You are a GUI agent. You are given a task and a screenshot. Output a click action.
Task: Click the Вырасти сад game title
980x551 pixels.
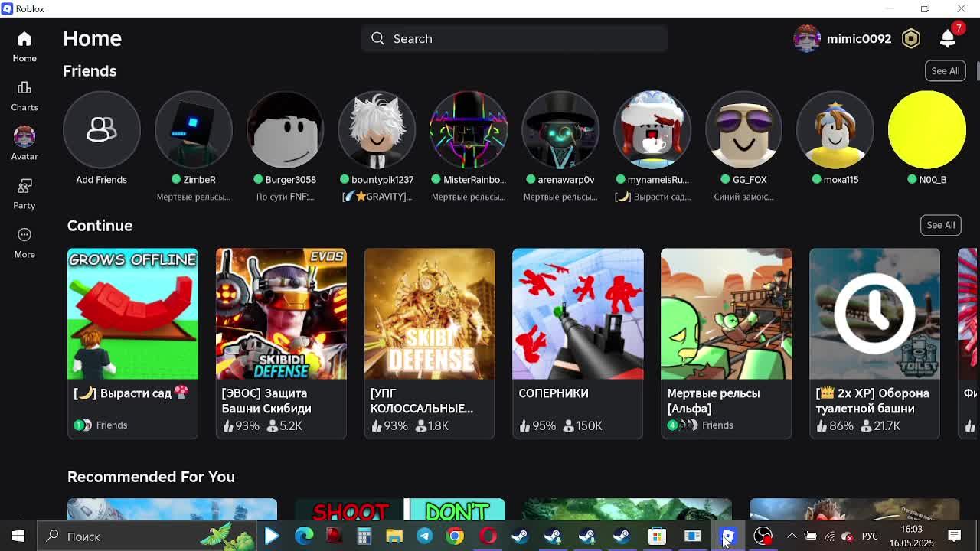[131, 393]
